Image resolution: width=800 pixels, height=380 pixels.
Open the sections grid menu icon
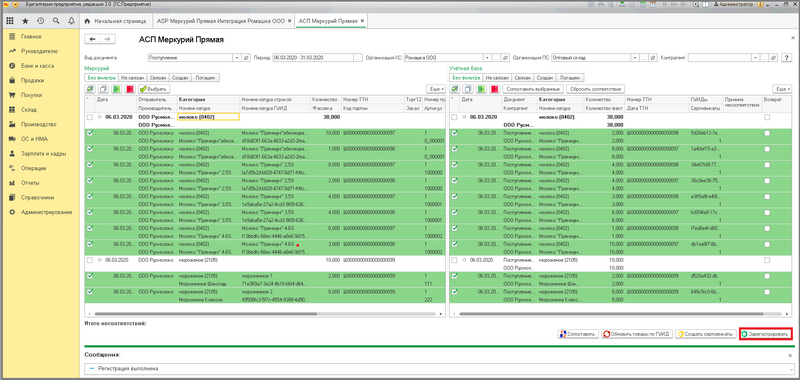tap(10, 21)
